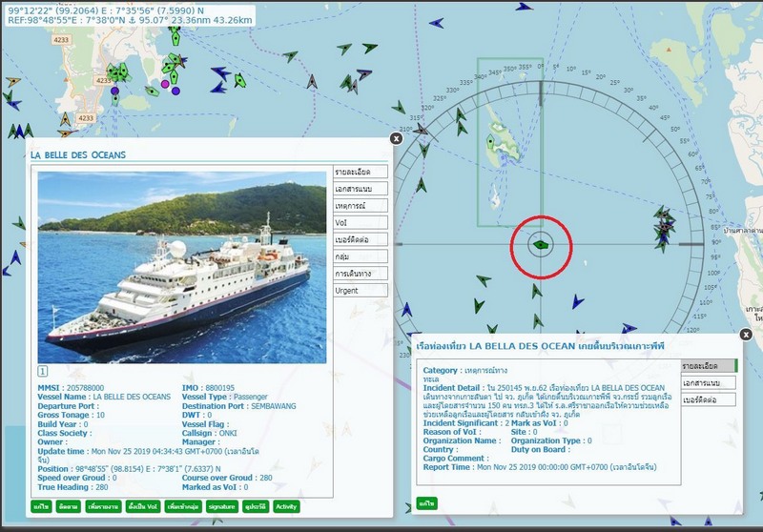Close the incident report panel
Viewport: 763px width, 532px height.
(x=746, y=334)
